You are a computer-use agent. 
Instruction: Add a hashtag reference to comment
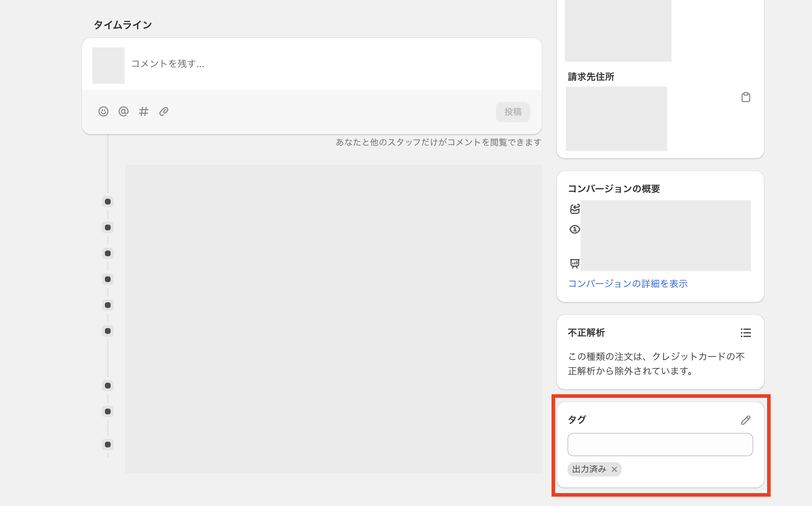(144, 111)
